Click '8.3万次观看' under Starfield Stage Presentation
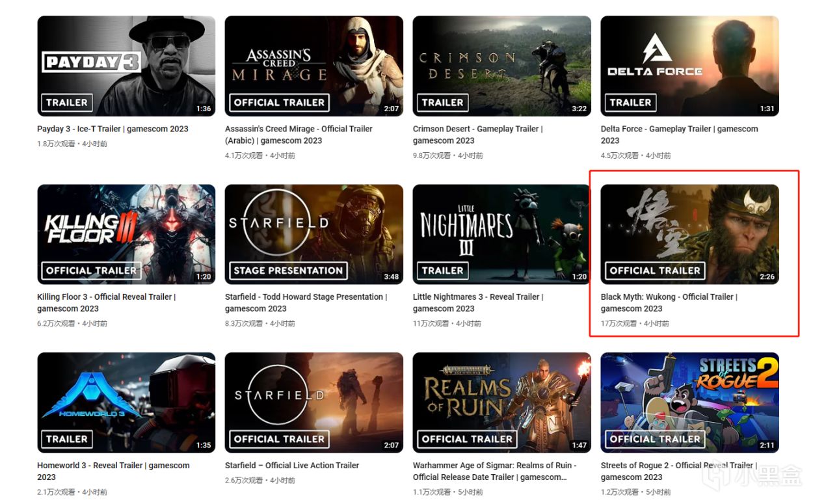Image resolution: width=826 pixels, height=504 pixels. (x=245, y=323)
